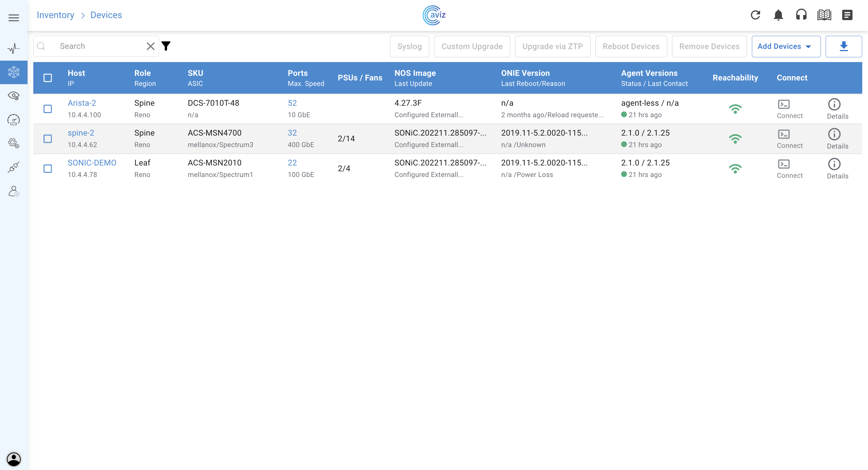
Task: Open the speedometer dashboard sidebar item
Action: tap(14, 120)
